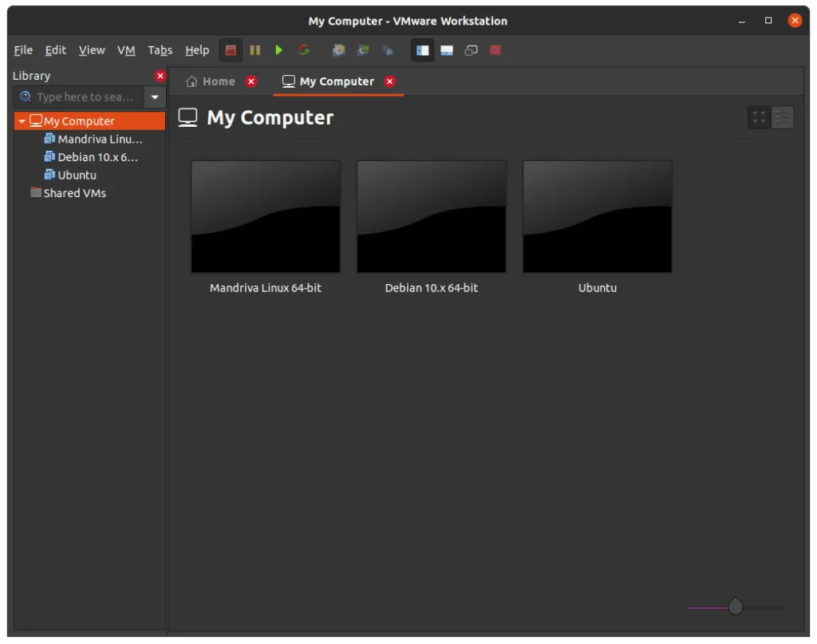Screen dimensions: 817x644
Task: Open the Edit menu
Action: point(55,50)
